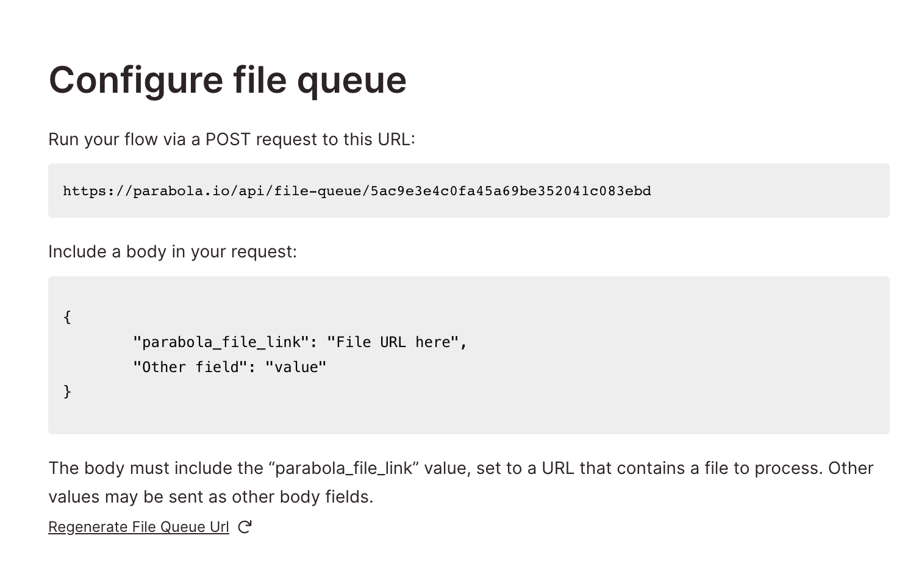
Task: Click the opening brace of the JSON body
Action: [66, 317]
